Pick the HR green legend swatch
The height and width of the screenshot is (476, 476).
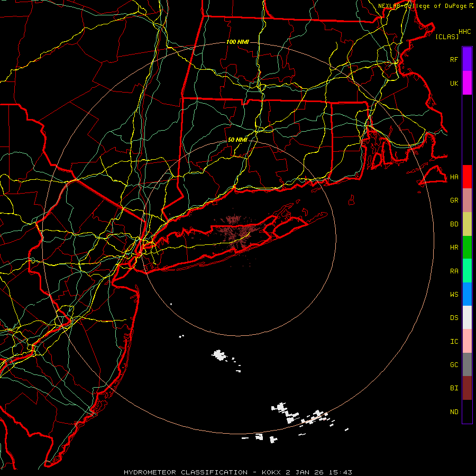pyautogui.click(x=467, y=247)
